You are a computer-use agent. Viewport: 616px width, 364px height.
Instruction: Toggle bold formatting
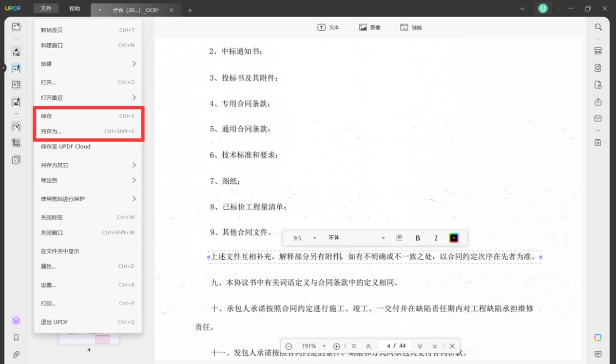pyautogui.click(x=418, y=238)
